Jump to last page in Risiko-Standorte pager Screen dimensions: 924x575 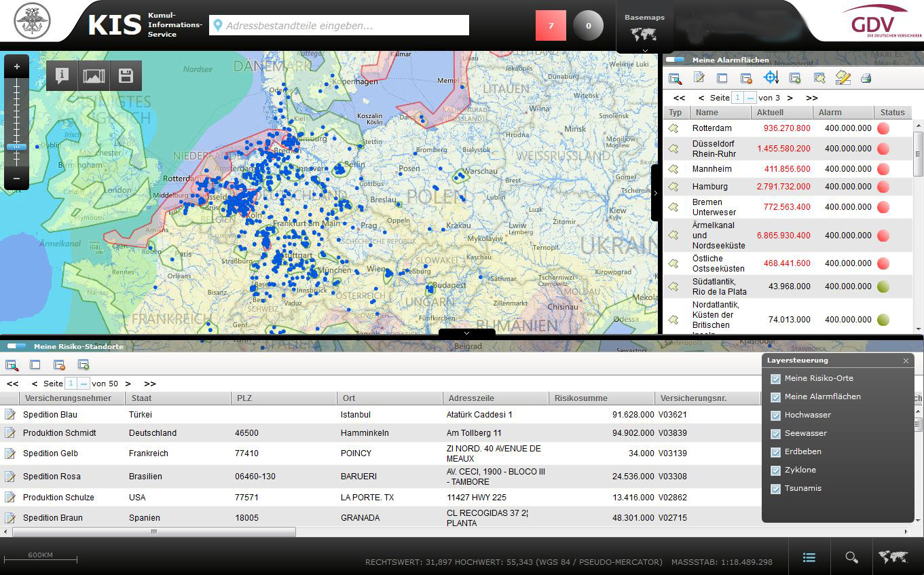coord(150,384)
